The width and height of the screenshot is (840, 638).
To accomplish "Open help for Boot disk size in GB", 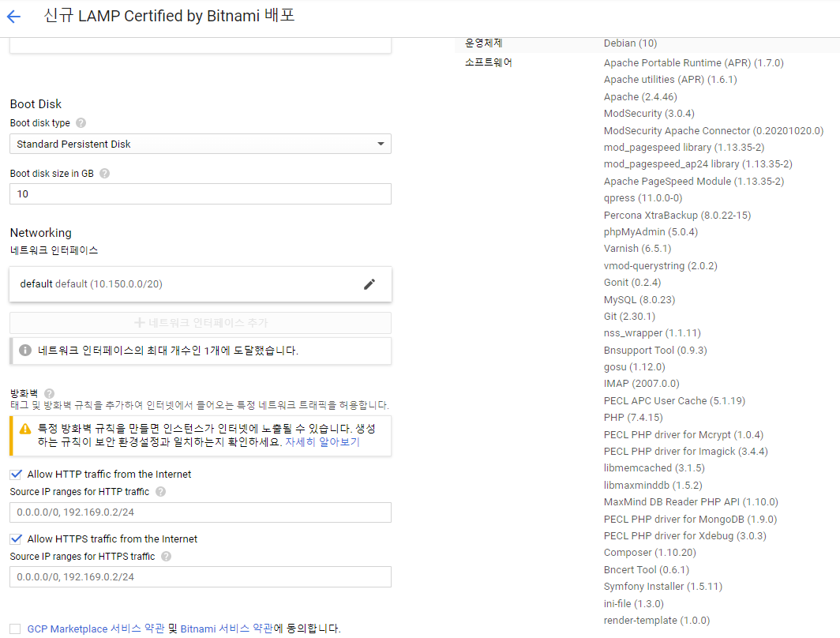I will coord(105,174).
